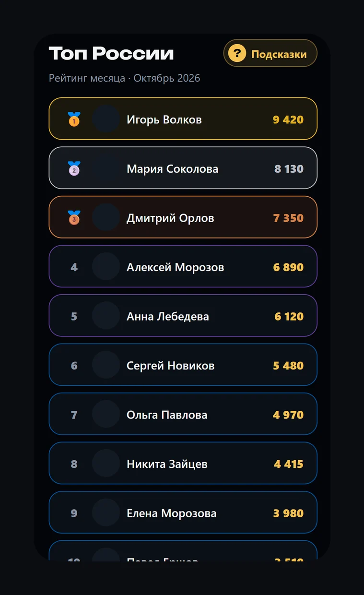Open Мария Соколова's leaderboard row
This screenshot has width=364, height=595.
(x=183, y=168)
